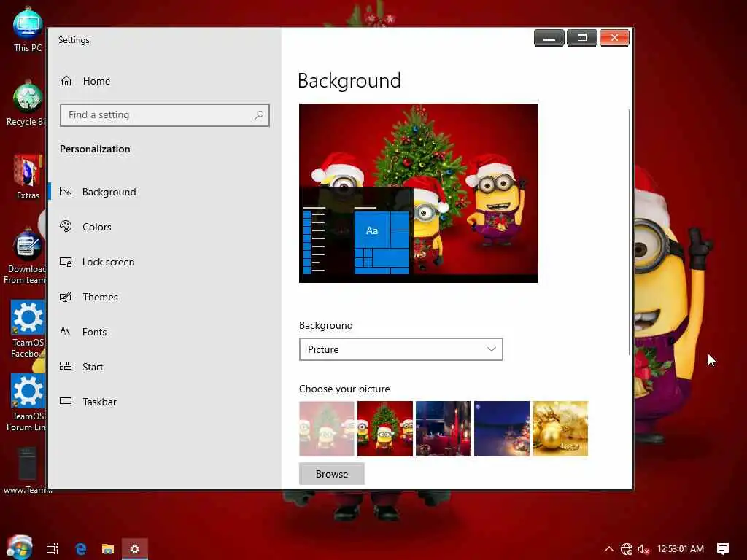The width and height of the screenshot is (747, 560).
Task: Click the large background preview image
Action: [419, 192]
